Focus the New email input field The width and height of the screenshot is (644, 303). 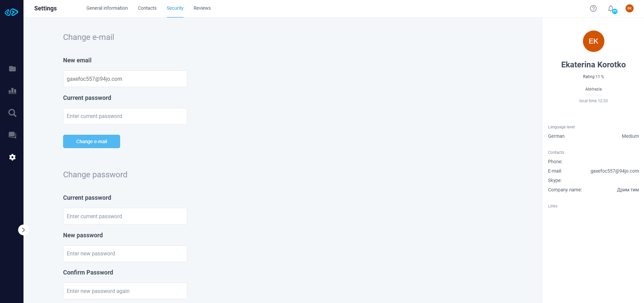(125, 79)
